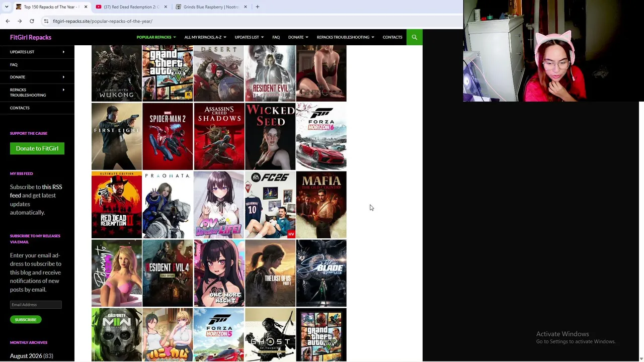This screenshot has width=644, height=362.
Task: Open Resident Evil cover in top row
Action: coord(270,73)
